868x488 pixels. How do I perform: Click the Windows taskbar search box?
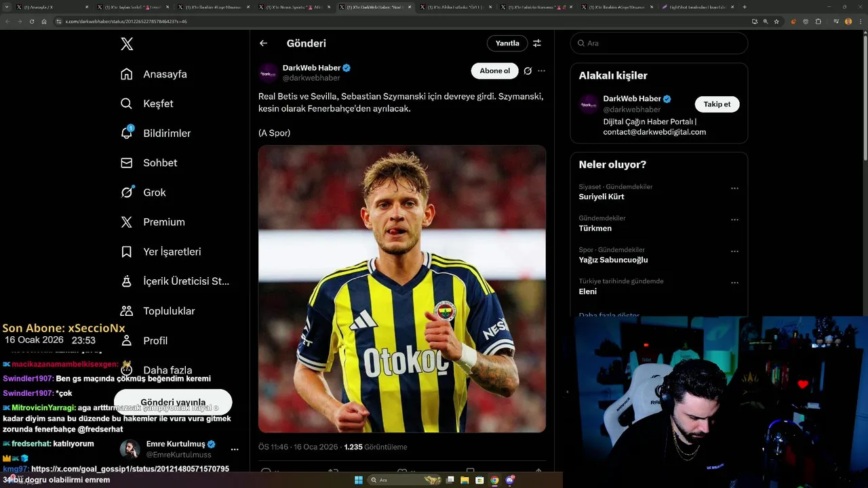pos(405,480)
